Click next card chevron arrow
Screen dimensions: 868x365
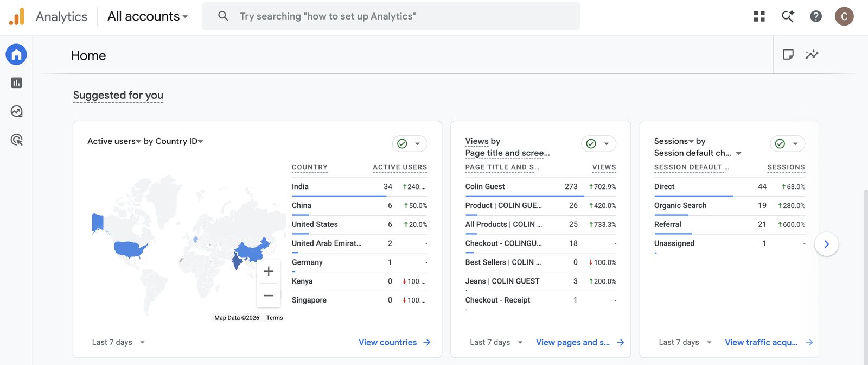tap(827, 244)
